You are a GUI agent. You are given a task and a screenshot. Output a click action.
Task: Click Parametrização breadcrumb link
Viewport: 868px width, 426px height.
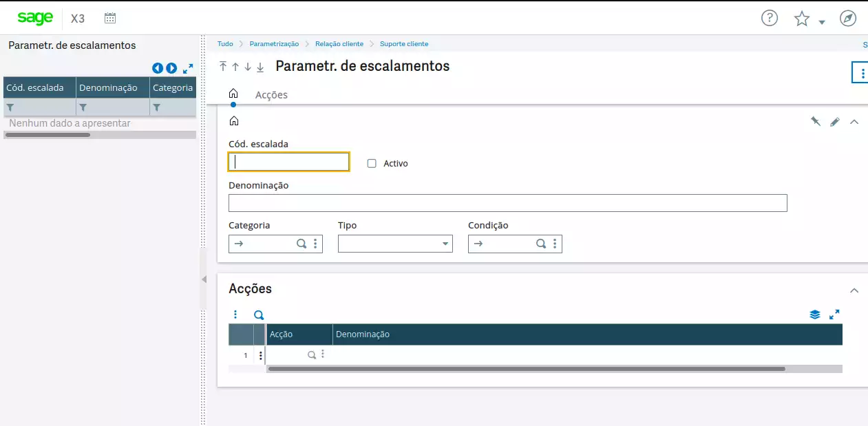[274, 44]
